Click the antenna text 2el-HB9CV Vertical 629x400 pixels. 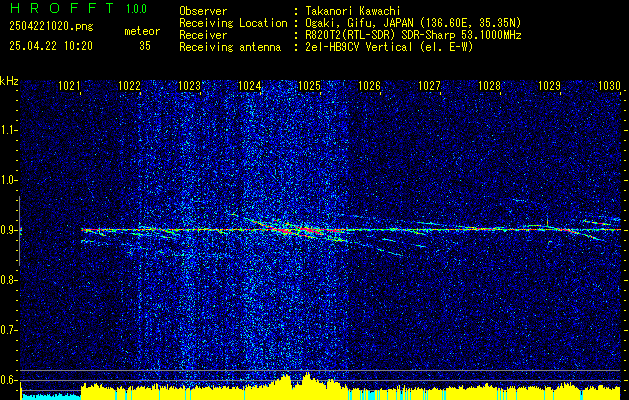(359, 47)
